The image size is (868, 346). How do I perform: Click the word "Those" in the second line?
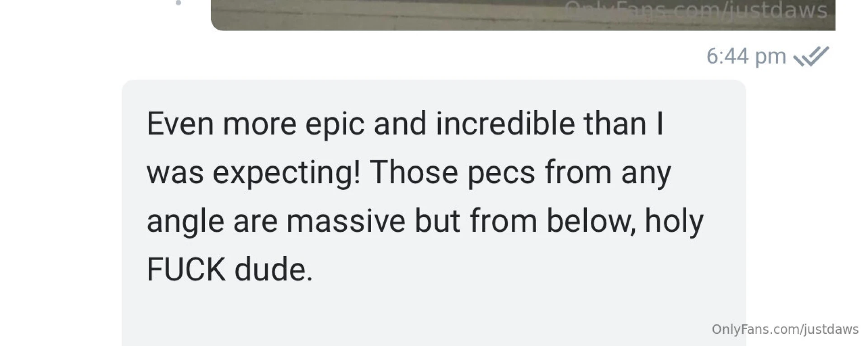[413, 173]
